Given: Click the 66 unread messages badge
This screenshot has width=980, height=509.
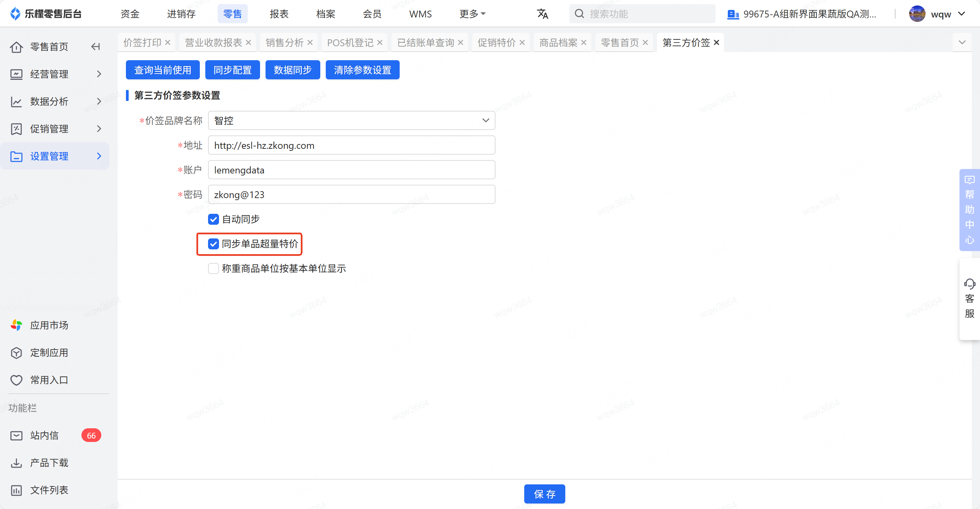Looking at the screenshot, I should (x=91, y=435).
